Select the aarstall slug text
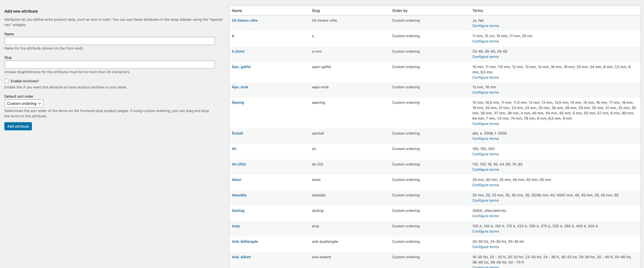 click(318, 133)
